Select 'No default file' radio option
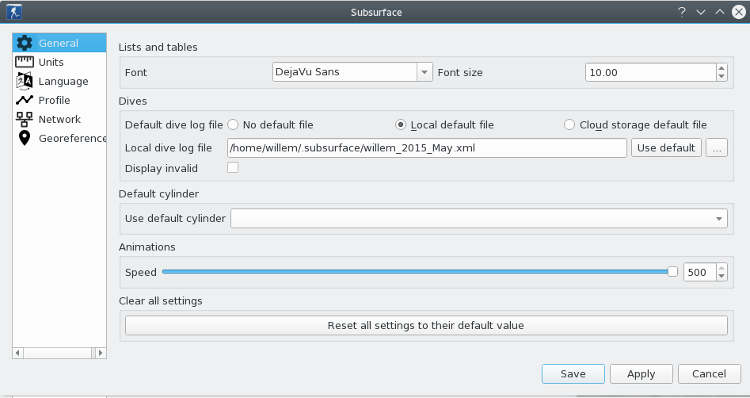The width and height of the screenshot is (750, 398). 233,125
